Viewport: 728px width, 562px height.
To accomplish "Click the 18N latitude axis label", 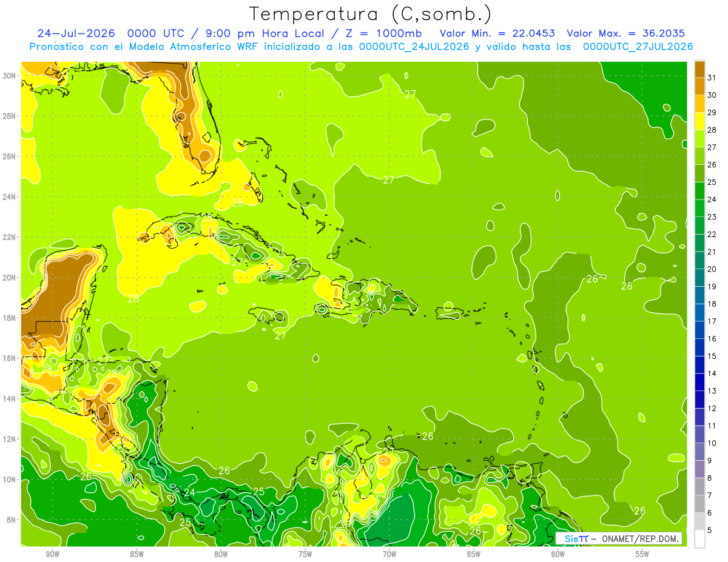I will click(x=10, y=318).
